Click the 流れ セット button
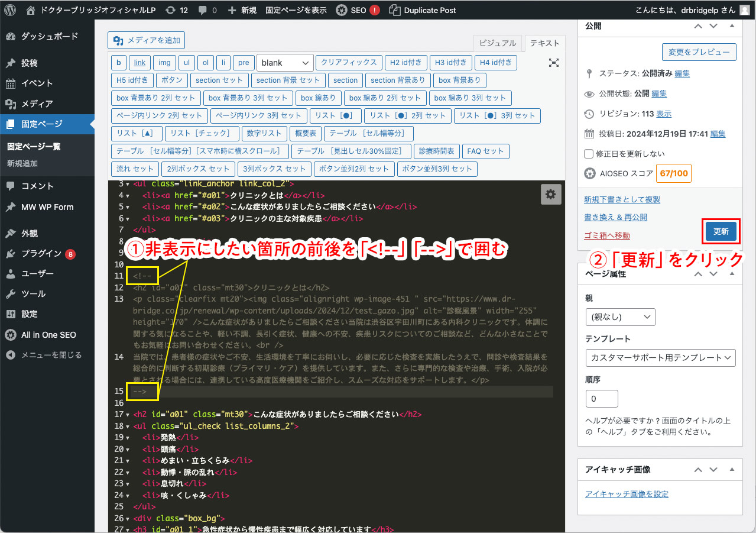The image size is (756, 533). click(135, 169)
